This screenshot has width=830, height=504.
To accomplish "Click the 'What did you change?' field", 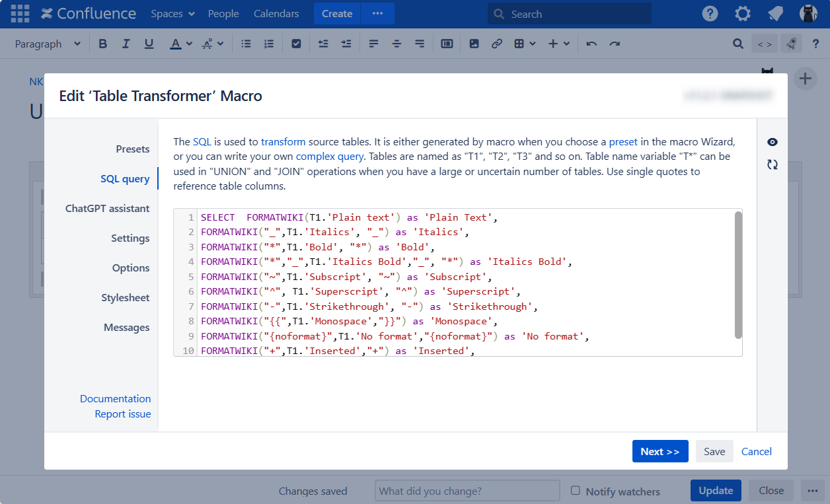I will [x=467, y=491].
